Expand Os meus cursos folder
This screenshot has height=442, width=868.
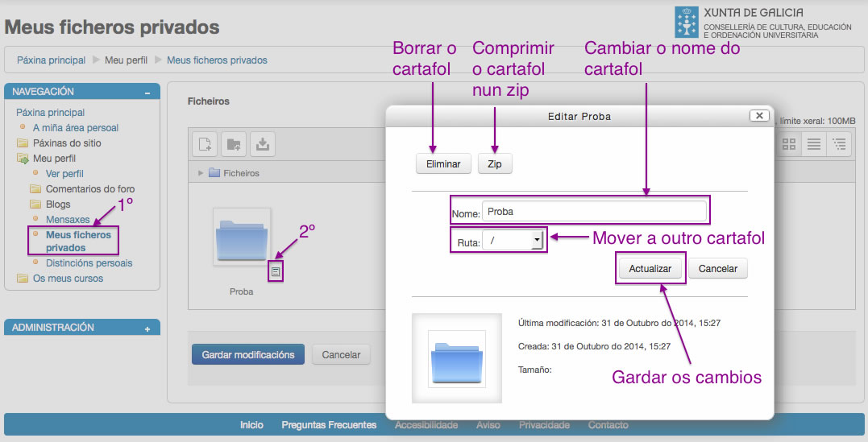[x=68, y=279]
